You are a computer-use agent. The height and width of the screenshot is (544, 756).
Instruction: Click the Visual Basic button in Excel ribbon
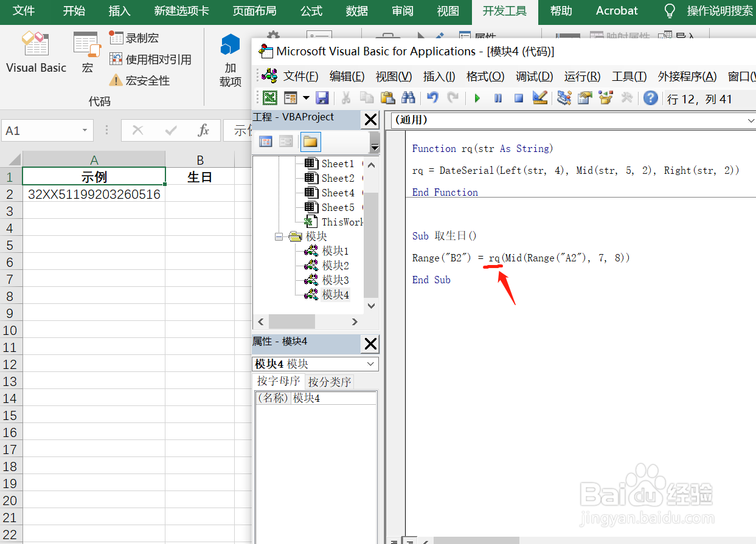pyautogui.click(x=36, y=53)
